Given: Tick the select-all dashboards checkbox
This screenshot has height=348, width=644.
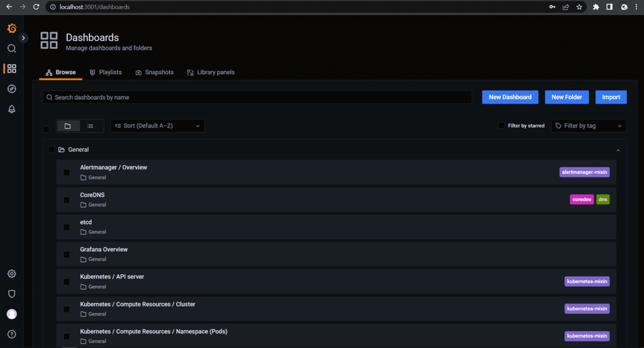Looking at the screenshot, I should pyautogui.click(x=46, y=129).
